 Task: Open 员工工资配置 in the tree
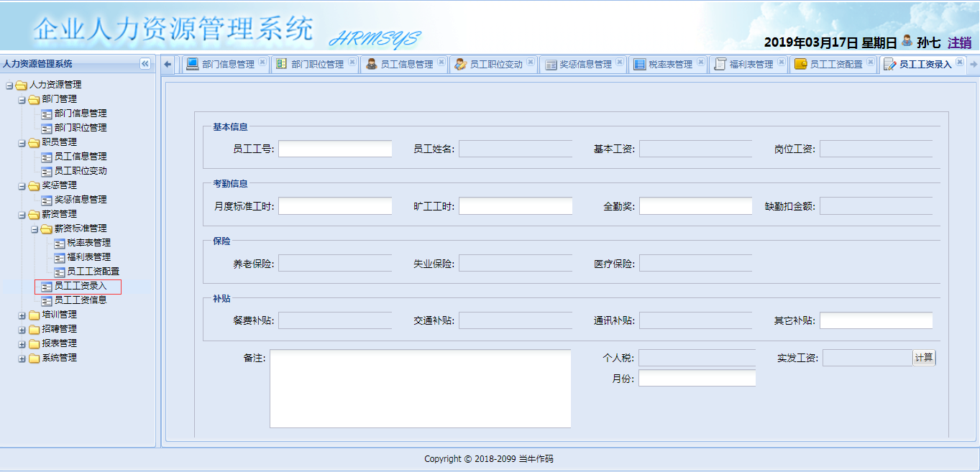click(x=93, y=272)
